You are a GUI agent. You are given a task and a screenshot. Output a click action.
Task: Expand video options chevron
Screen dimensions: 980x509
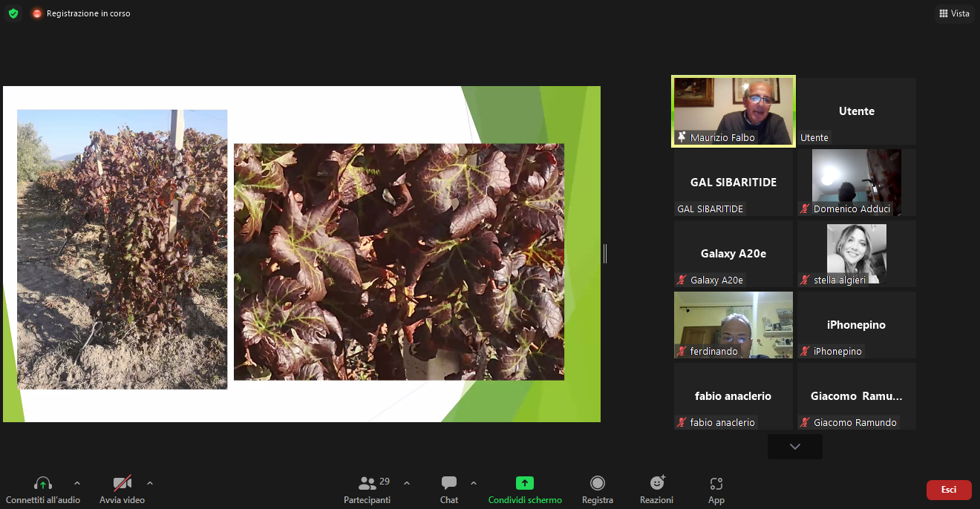pyautogui.click(x=150, y=483)
